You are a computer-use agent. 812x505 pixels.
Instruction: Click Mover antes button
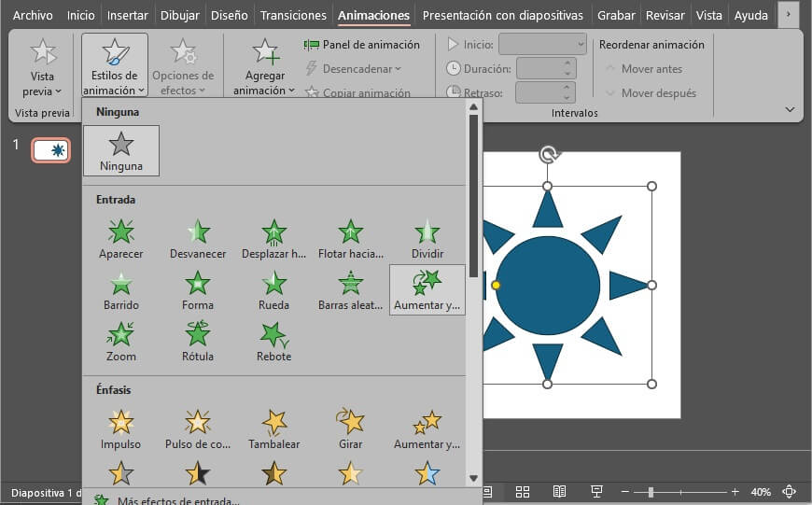click(x=644, y=69)
